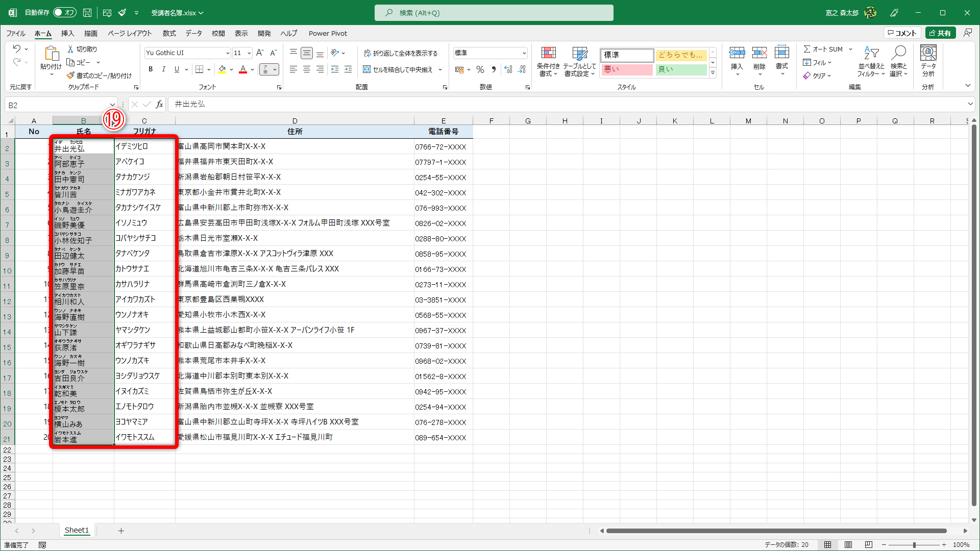Switch to the データ ribbon tab

pyautogui.click(x=193, y=33)
